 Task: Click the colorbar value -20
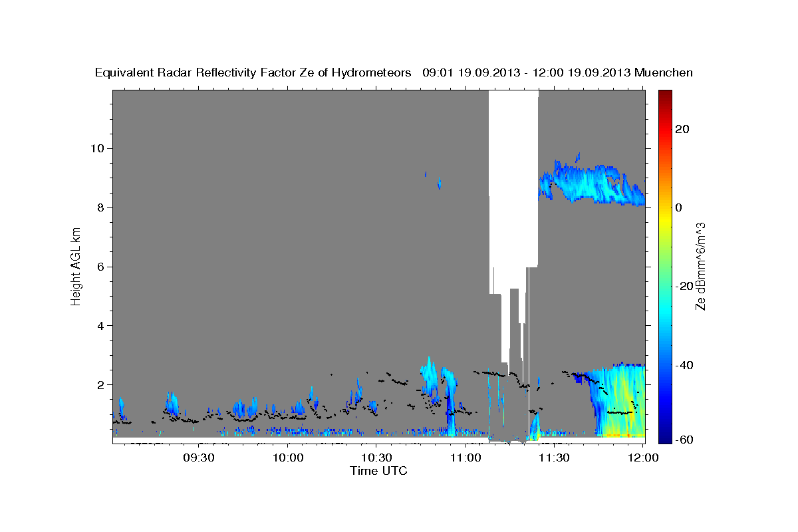point(684,286)
